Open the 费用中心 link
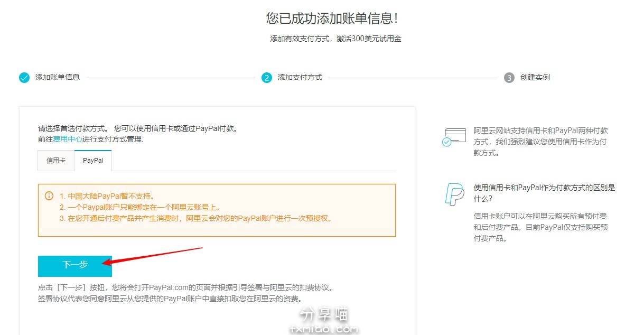 68,139
